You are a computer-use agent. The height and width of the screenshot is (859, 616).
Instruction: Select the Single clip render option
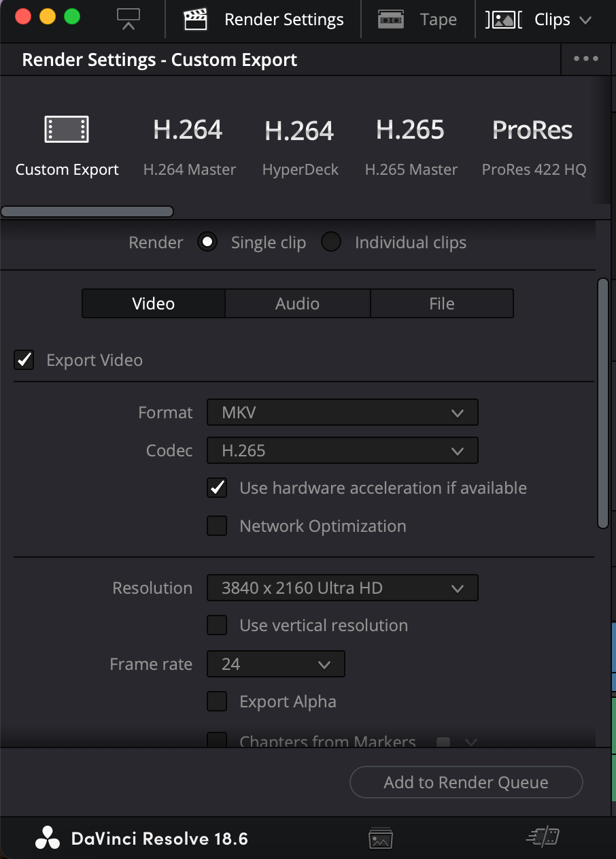(207, 242)
